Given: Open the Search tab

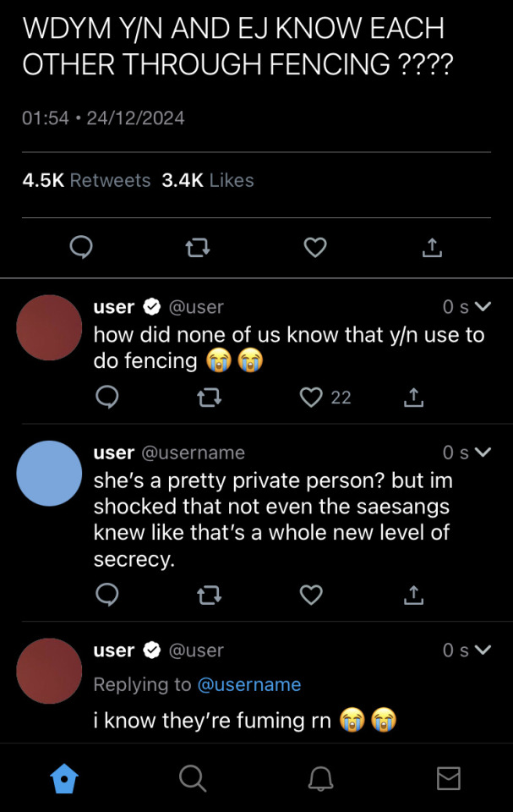Looking at the screenshot, I should point(193,778).
